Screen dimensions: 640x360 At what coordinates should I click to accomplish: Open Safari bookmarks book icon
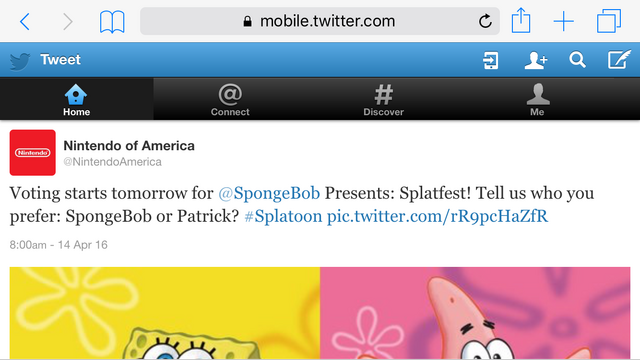pos(112,22)
